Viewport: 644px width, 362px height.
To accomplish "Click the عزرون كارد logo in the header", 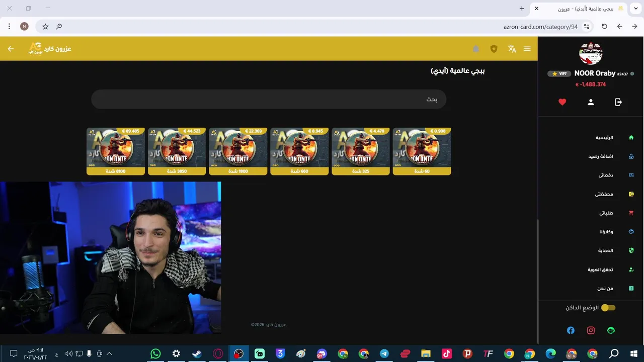I will pos(49,49).
